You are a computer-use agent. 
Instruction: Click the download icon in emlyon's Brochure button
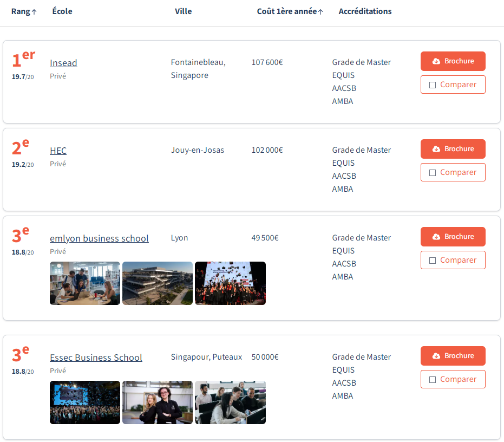[x=436, y=237]
